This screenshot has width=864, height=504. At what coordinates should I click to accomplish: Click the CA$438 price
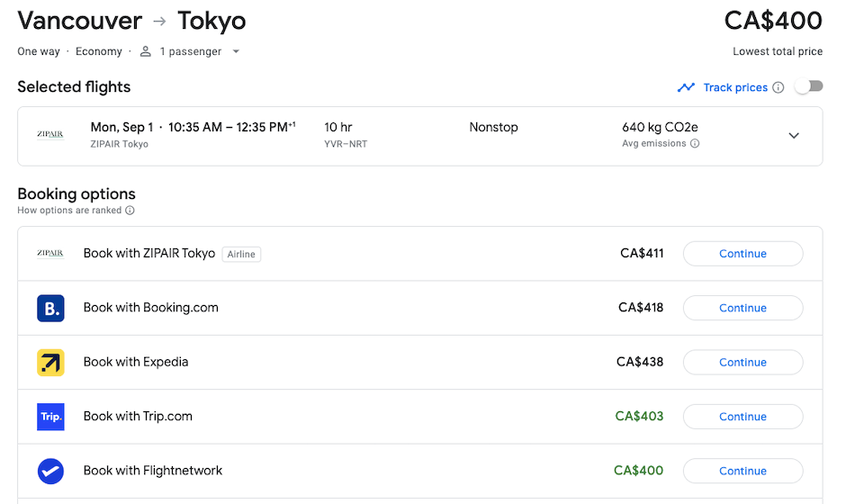pyautogui.click(x=640, y=362)
